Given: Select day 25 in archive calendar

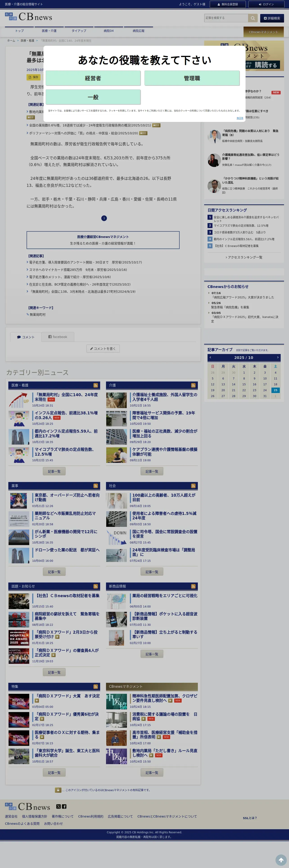Looking at the screenshot, I should coord(275,390).
